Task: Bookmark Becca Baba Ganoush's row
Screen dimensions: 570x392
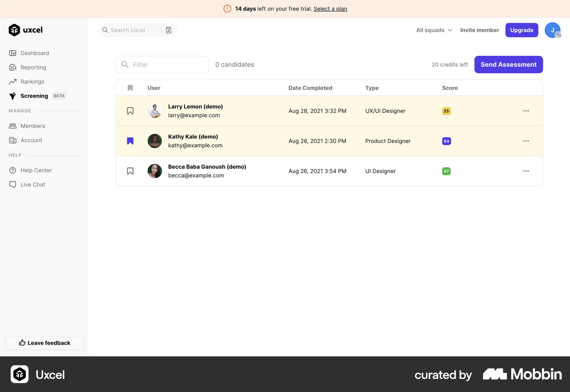Action: (x=130, y=171)
